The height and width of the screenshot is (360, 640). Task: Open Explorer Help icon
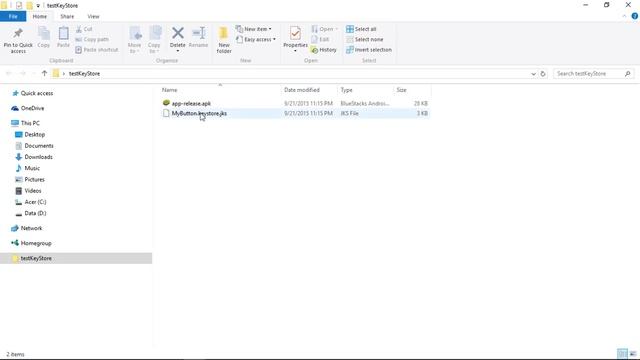pyautogui.click(x=635, y=16)
